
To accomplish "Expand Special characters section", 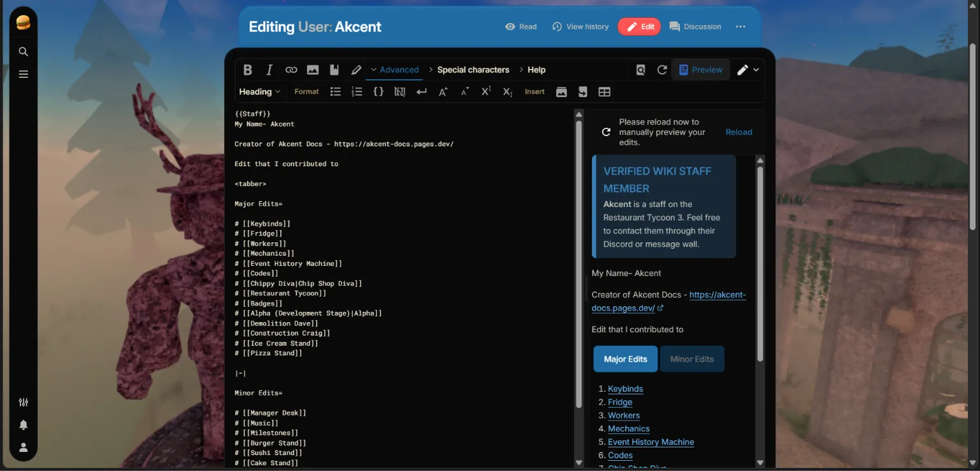I will [x=468, y=70].
